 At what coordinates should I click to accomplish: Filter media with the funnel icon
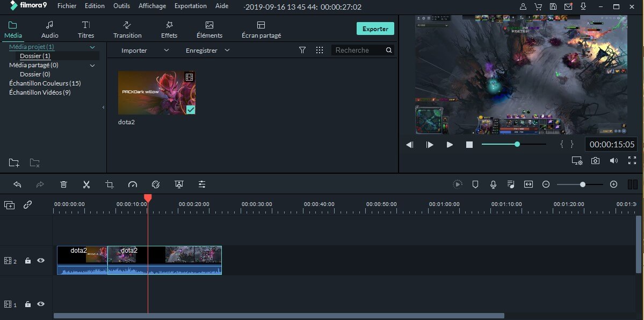(302, 50)
